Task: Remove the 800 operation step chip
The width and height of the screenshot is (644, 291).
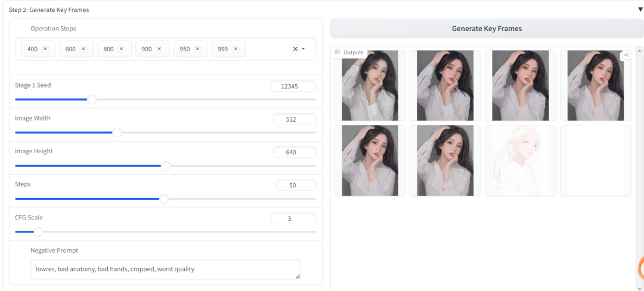Action: (121, 49)
